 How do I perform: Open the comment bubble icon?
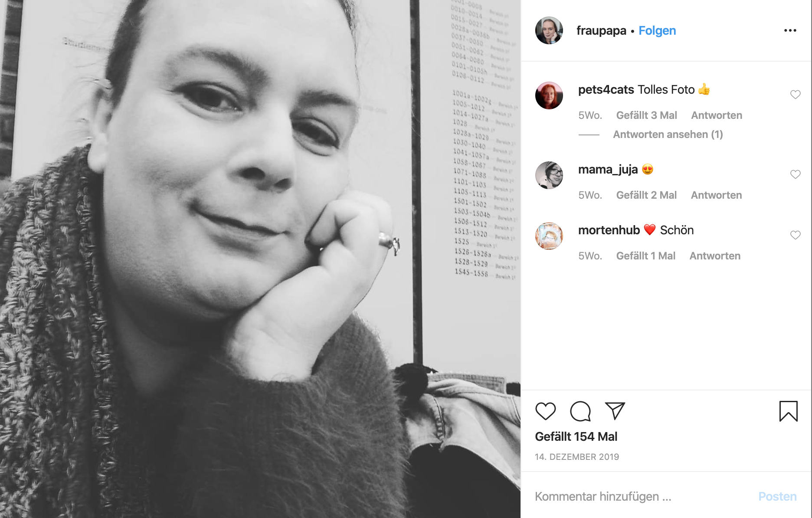coord(580,411)
